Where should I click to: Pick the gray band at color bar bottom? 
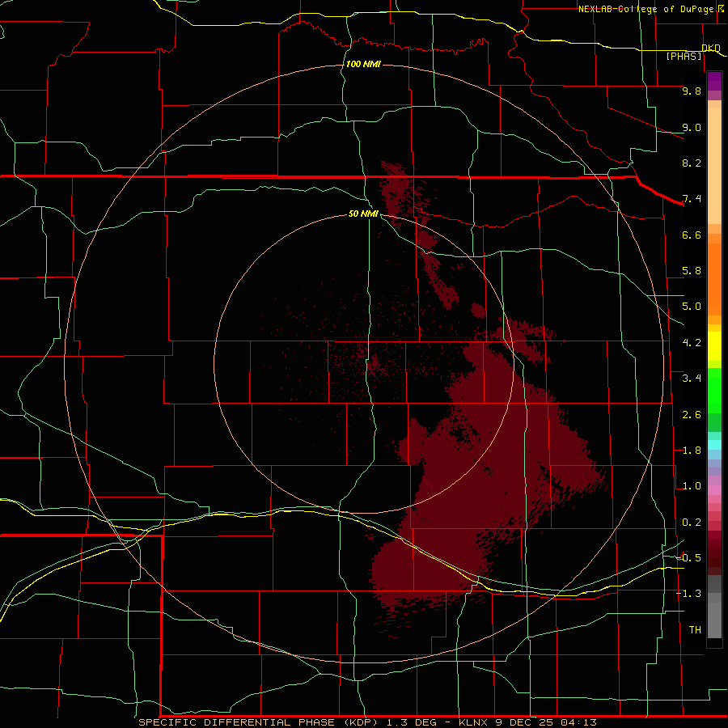coord(714,617)
